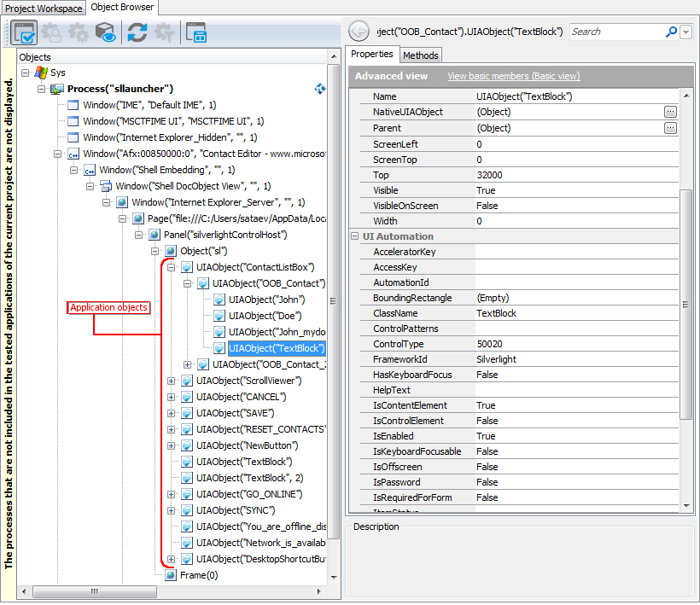This screenshot has height=605, width=700.
Task: Collapse the UIAObject("OOB_Contact") node
Action: point(188,282)
